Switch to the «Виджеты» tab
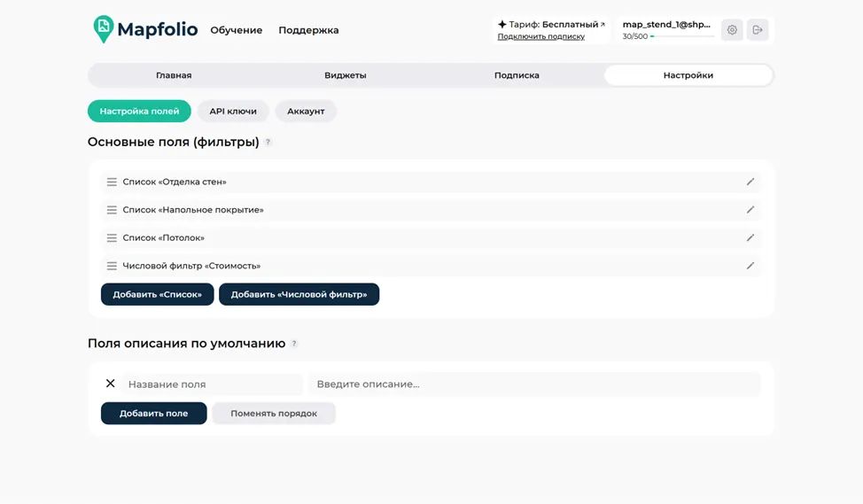The width and height of the screenshot is (863, 504). (x=345, y=75)
